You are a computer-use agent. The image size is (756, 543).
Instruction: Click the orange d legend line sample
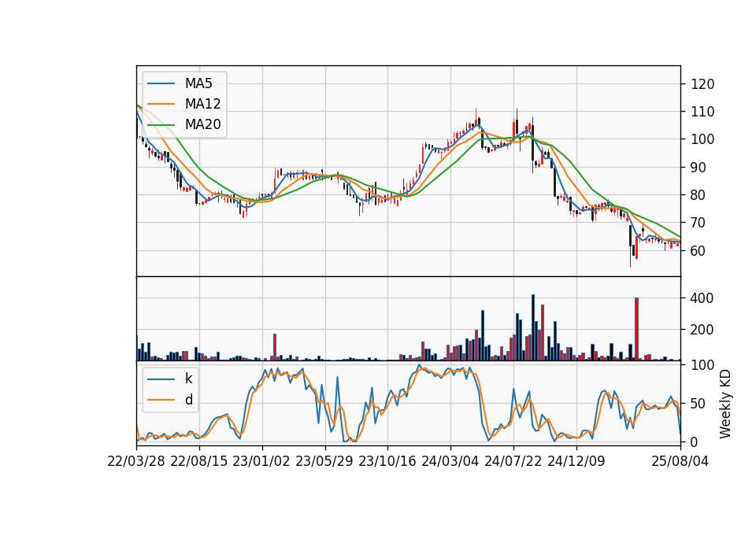[x=161, y=400]
